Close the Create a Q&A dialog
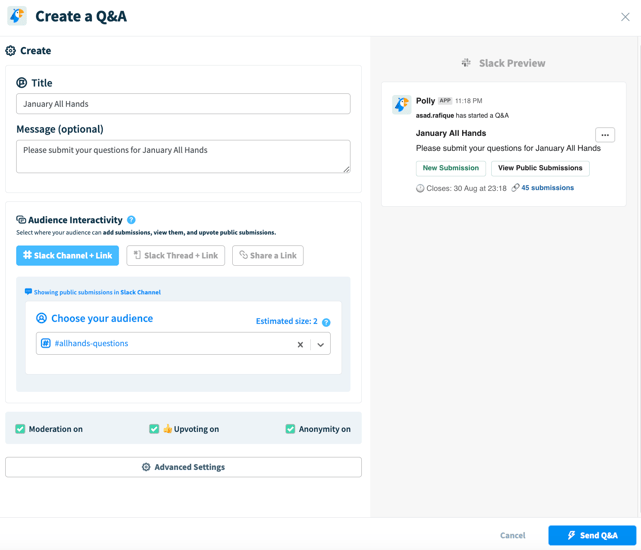The image size is (641, 550). click(625, 17)
